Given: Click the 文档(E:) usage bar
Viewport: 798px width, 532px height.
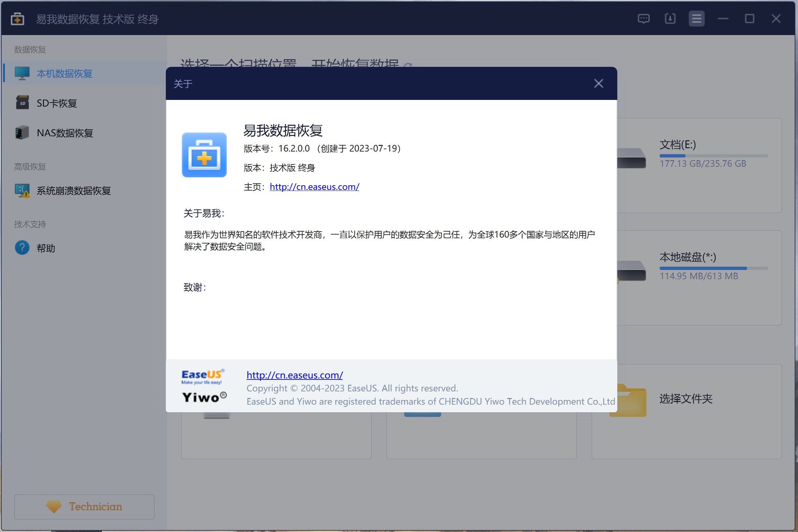Looking at the screenshot, I should [714, 156].
